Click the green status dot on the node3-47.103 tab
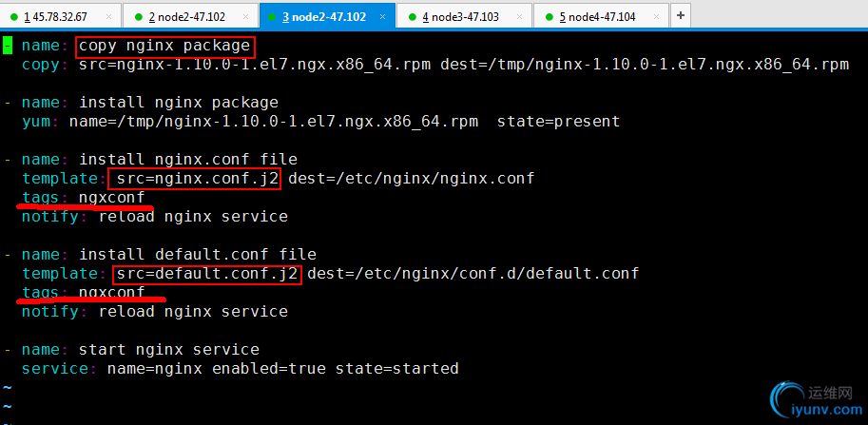The width and height of the screenshot is (868, 425). point(412,17)
